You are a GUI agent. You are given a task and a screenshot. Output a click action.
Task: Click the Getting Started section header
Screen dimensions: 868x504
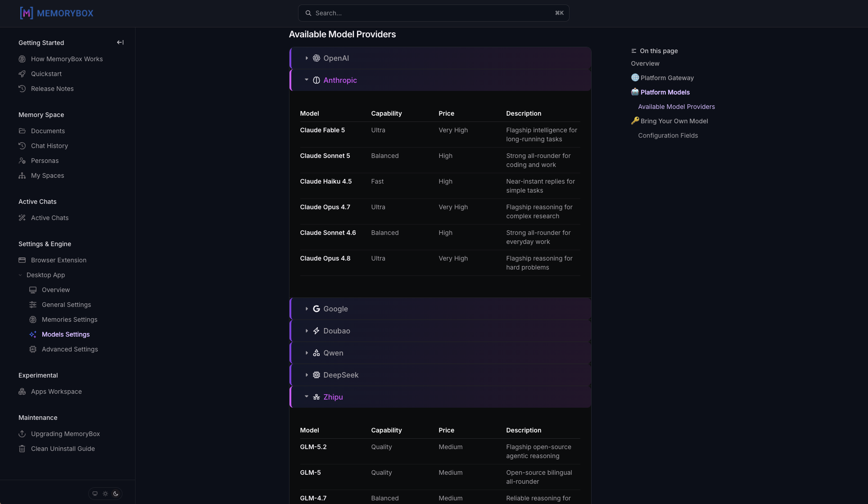coord(41,43)
